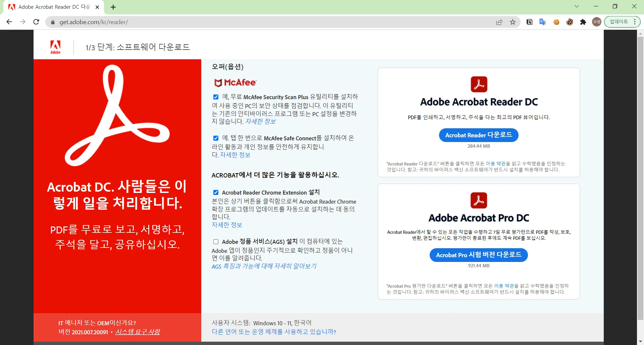Viewport: 644px width, 345px height.
Task: Open the 시스템 요구 사항 link
Action: (138, 332)
